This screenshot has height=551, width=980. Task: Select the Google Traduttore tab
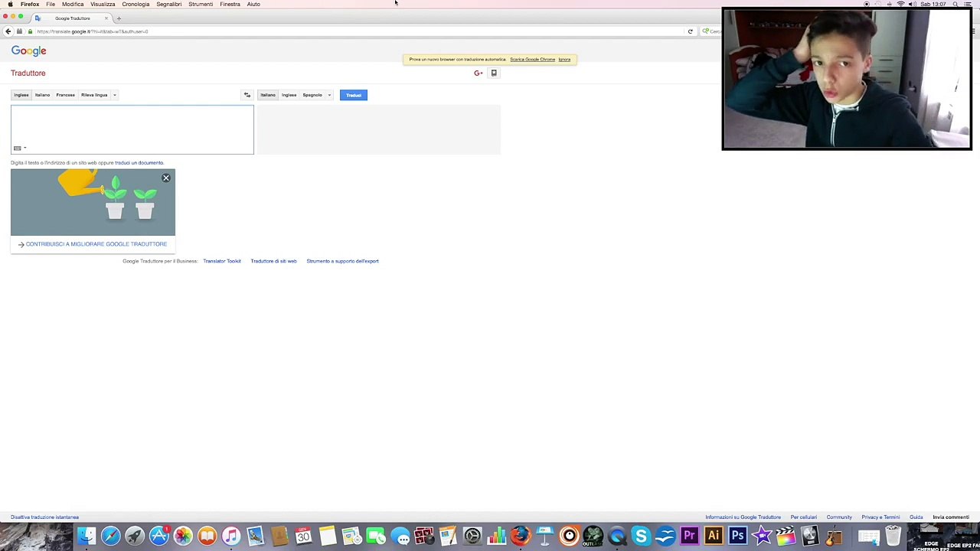pyautogui.click(x=72, y=18)
